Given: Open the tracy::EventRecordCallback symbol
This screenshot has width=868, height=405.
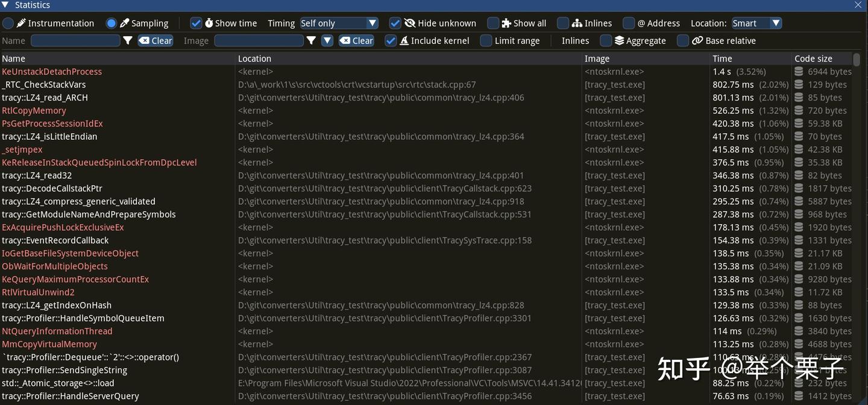Looking at the screenshot, I should (x=55, y=240).
